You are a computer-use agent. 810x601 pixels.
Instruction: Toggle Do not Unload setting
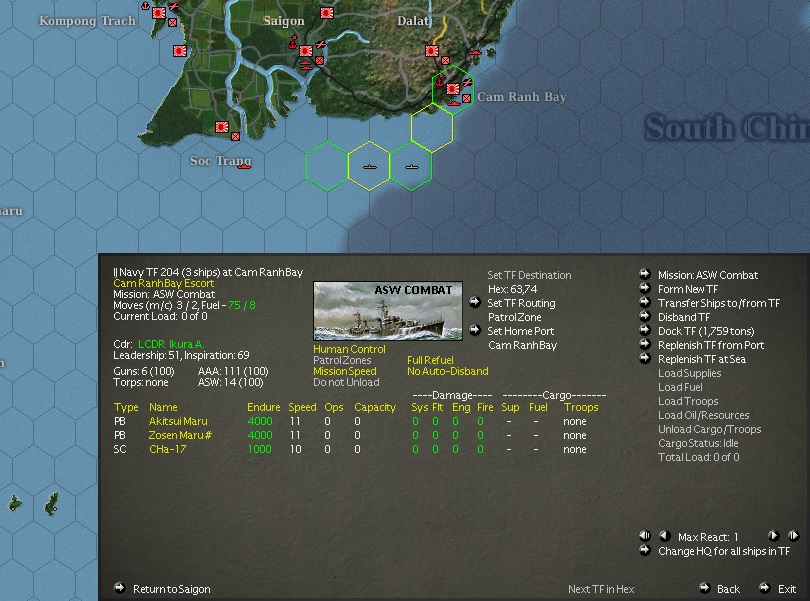(x=346, y=382)
